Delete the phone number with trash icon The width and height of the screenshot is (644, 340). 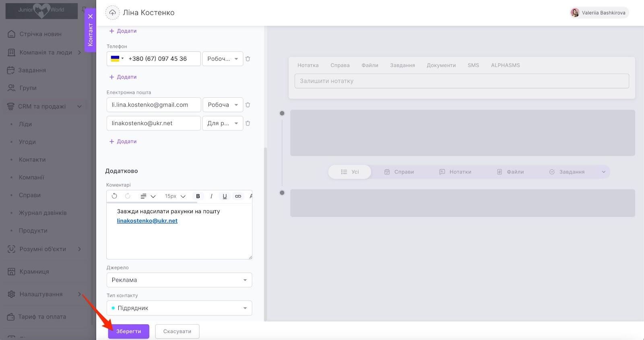point(248,59)
